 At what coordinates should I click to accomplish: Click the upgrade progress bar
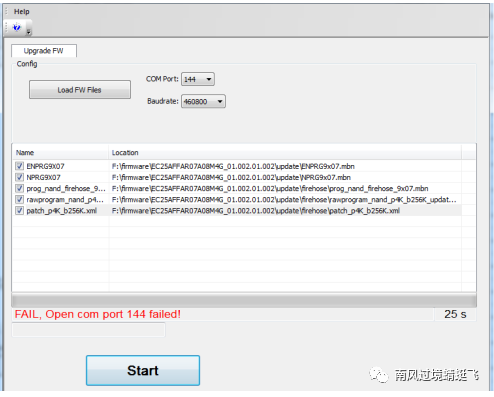(244, 300)
